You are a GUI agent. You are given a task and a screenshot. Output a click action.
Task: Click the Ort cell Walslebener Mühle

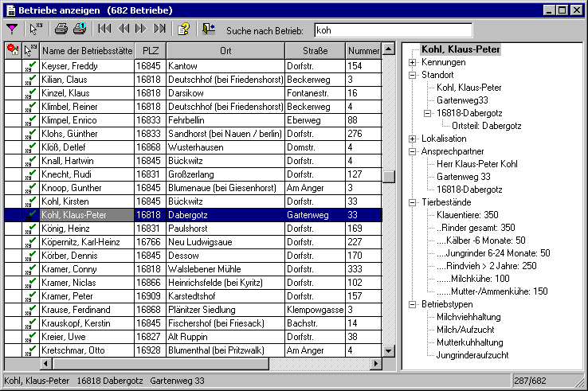pos(225,269)
